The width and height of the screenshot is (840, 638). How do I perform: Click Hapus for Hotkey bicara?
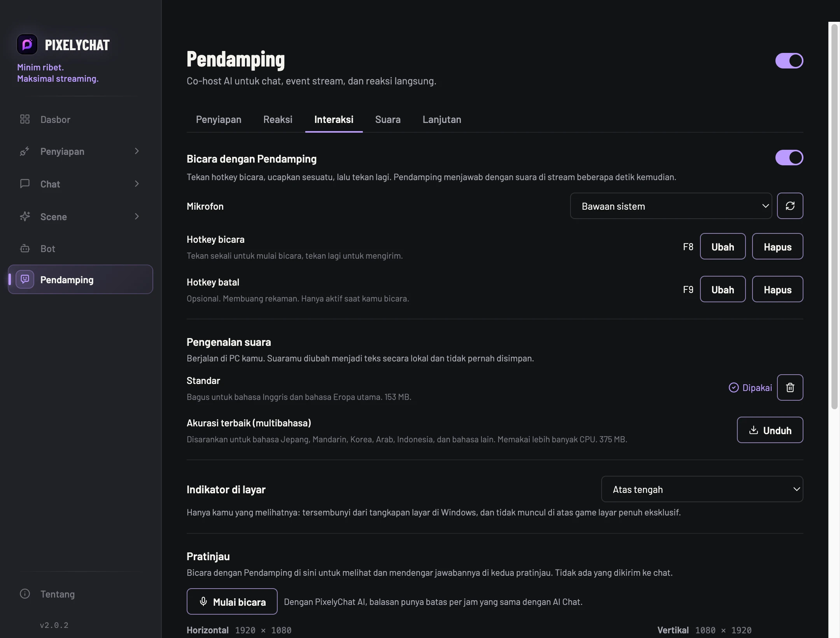coord(777,247)
